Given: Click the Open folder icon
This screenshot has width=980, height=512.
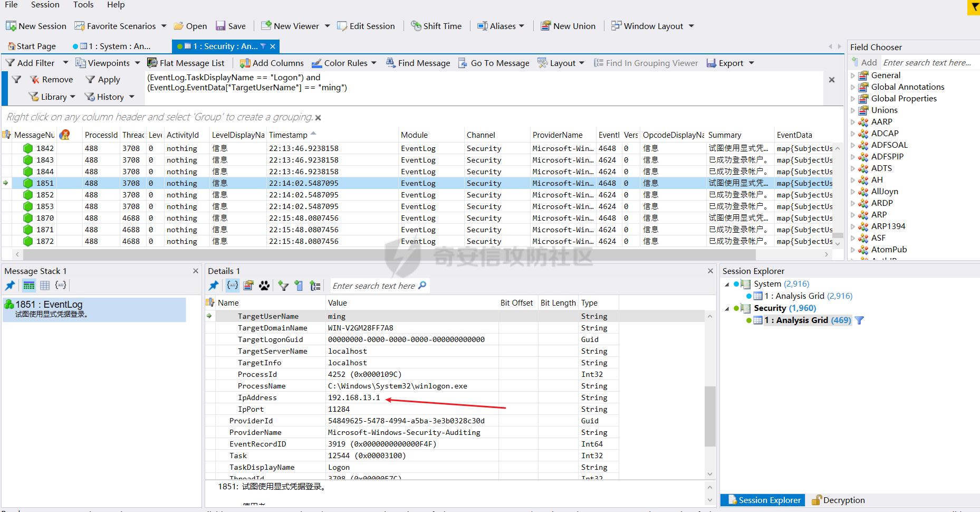Looking at the screenshot, I should (179, 26).
